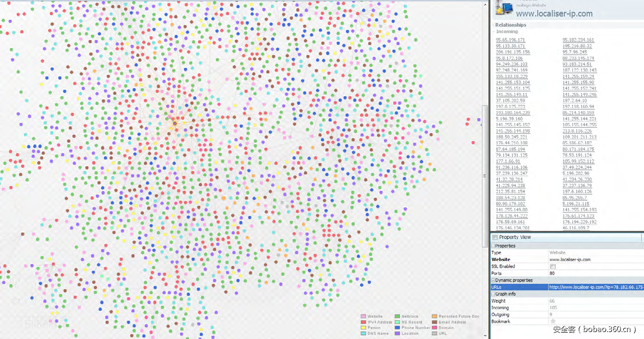The image size is (644, 339).
Task: Collapse the Dynamic properties section
Action: point(493,280)
